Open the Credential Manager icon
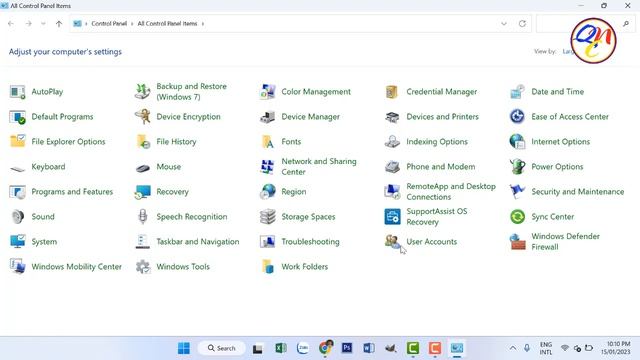Image resolution: width=640 pixels, height=360 pixels. click(x=392, y=92)
